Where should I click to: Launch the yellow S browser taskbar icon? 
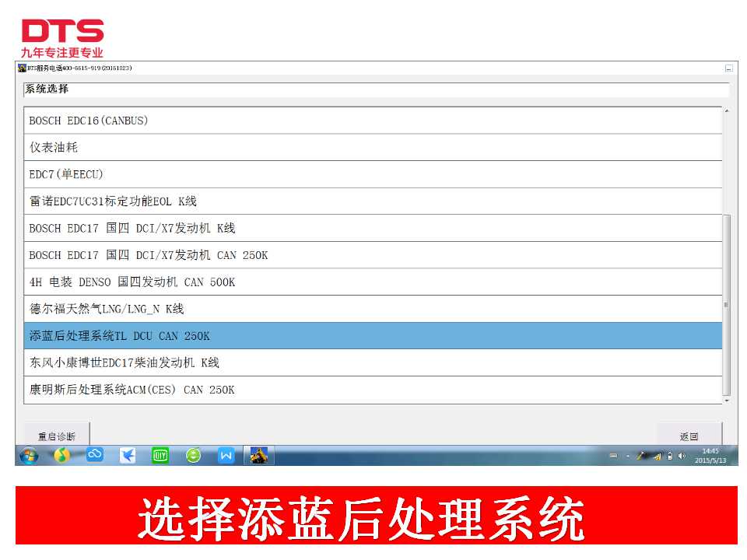click(61, 455)
